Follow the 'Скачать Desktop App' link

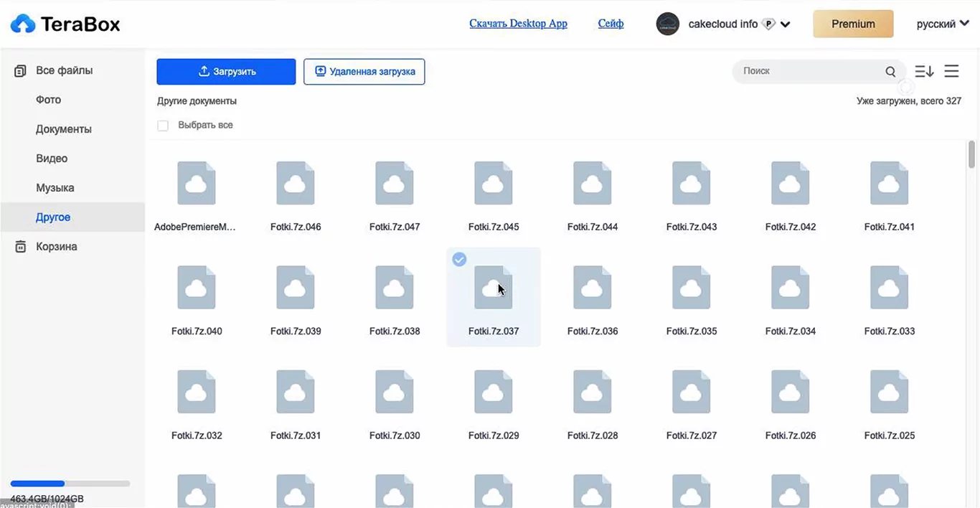518,24
